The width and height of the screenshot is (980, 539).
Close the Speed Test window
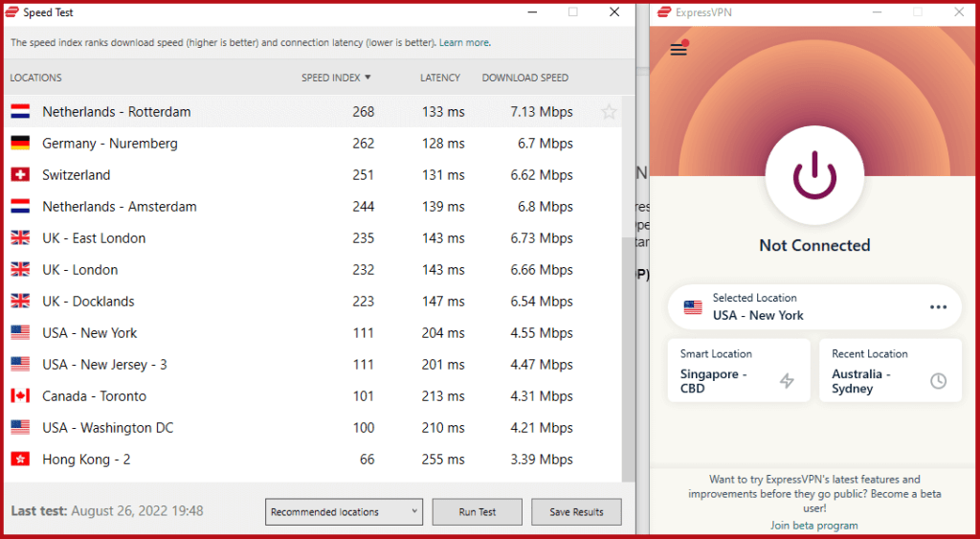click(614, 11)
